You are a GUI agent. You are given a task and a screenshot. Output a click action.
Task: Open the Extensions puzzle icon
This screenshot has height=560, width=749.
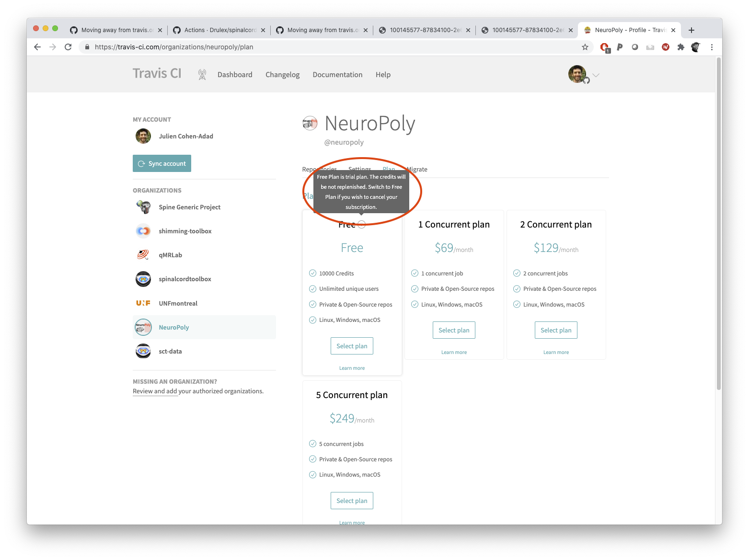click(x=680, y=47)
